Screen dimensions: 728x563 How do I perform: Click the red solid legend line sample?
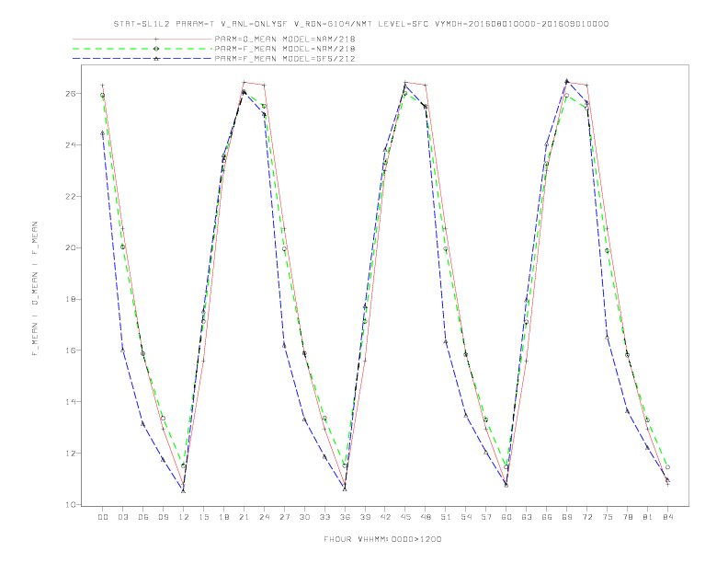(142, 39)
